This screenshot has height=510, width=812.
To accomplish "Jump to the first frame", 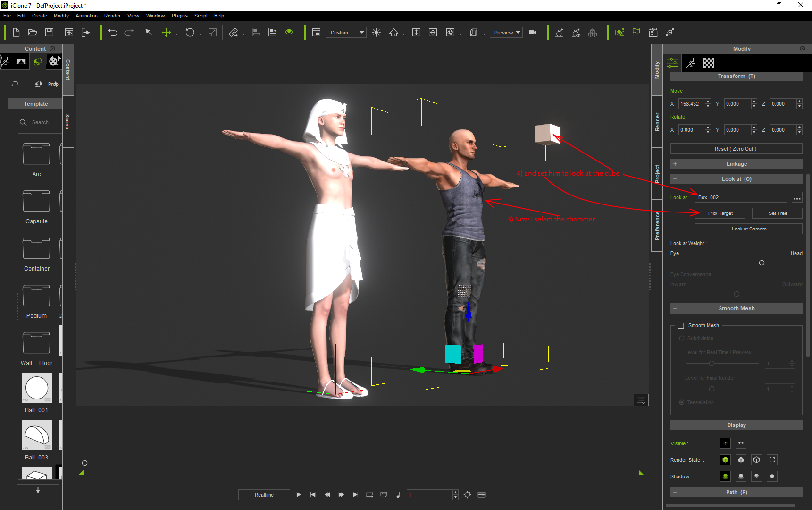I will 313,495.
